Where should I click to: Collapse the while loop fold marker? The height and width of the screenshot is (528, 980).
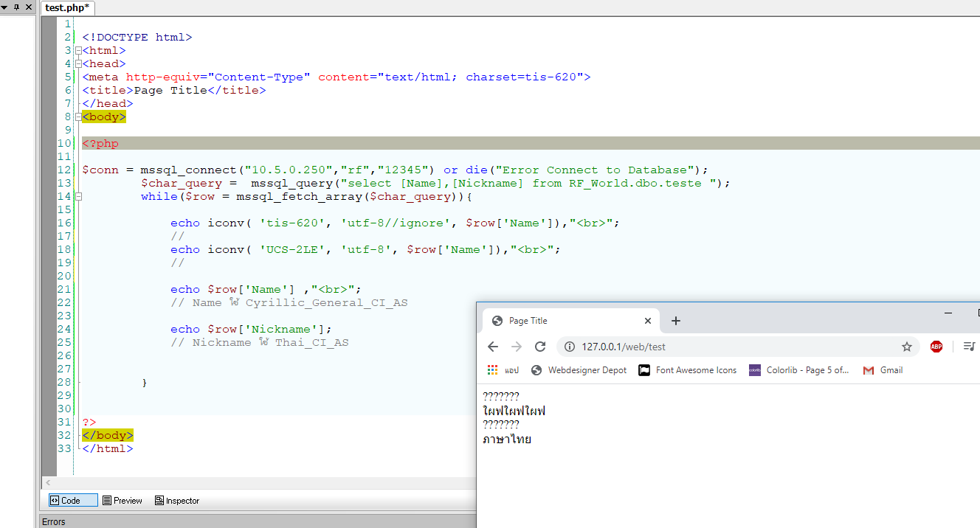pyautogui.click(x=78, y=197)
